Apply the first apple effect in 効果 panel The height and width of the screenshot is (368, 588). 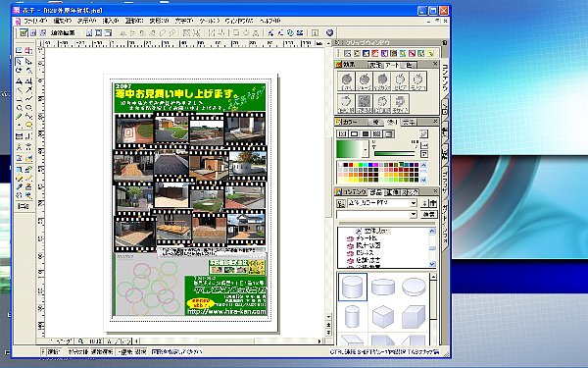346,81
